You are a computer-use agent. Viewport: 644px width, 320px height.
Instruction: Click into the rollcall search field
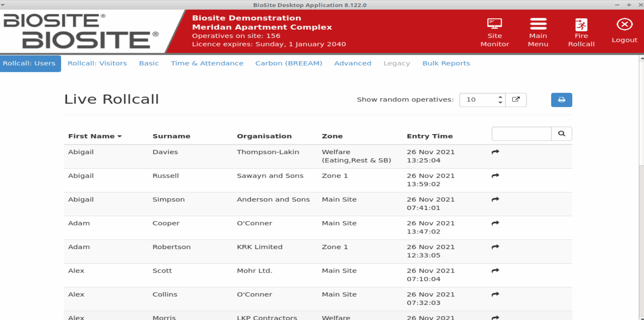click(522, 133)
